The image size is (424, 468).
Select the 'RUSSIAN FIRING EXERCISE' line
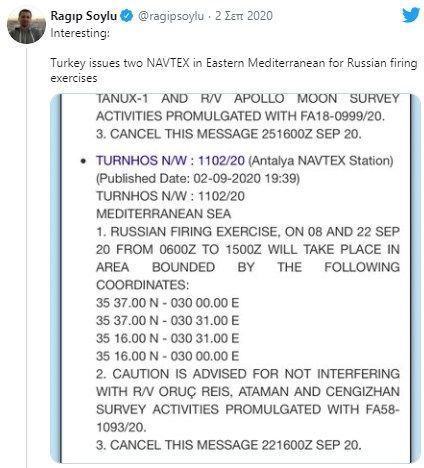(x=248, y=232)
